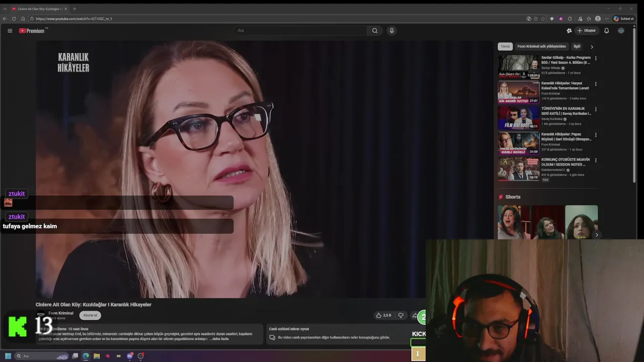Focus the YouTube Ara search field
The width and height of the screenshot is (644, 362).
[x=301, y=31]
